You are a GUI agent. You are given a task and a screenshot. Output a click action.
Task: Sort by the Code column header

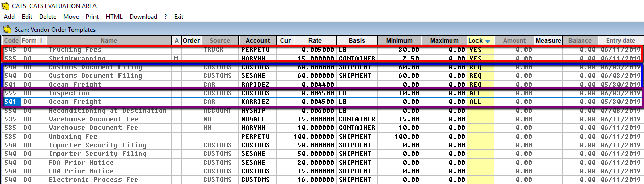11,41
